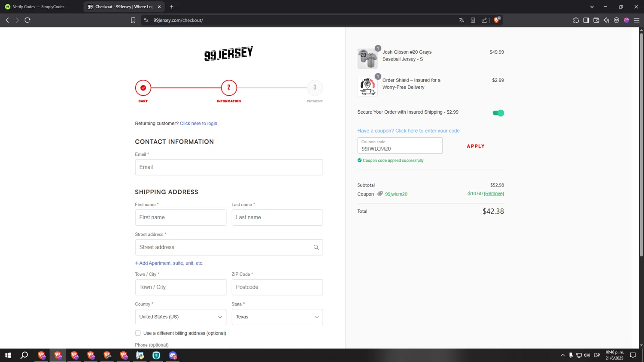Click the $42.38 total amount
Viewport: 644px width, 362px height.
(x=493, y=211)
